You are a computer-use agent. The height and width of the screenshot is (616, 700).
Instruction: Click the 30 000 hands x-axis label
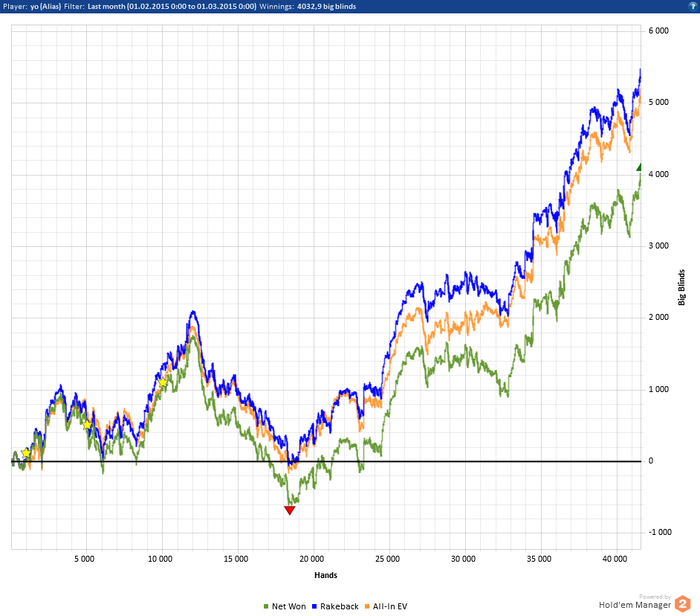(x=463, y=559)
